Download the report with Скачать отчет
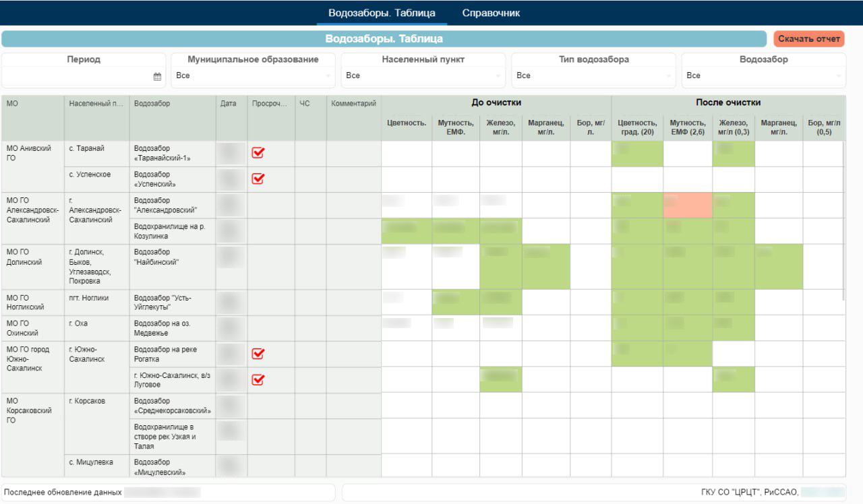This screenshot has width=863, height=504. tap(809, 39)
